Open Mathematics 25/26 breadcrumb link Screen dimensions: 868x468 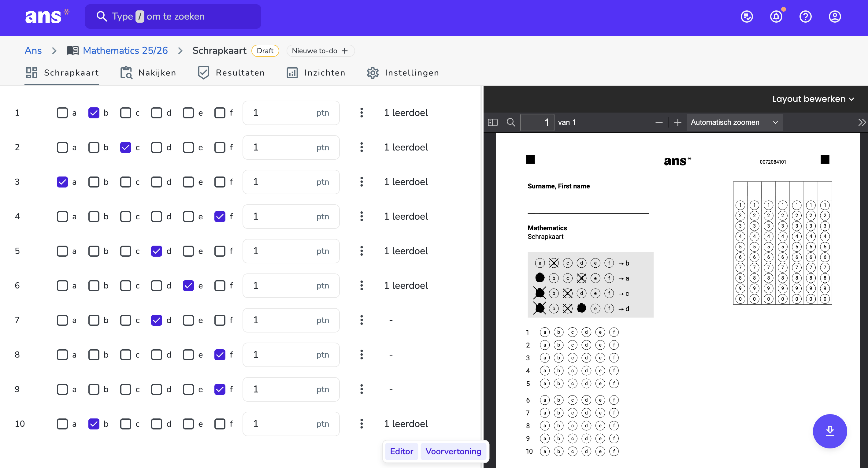[125, 50]
